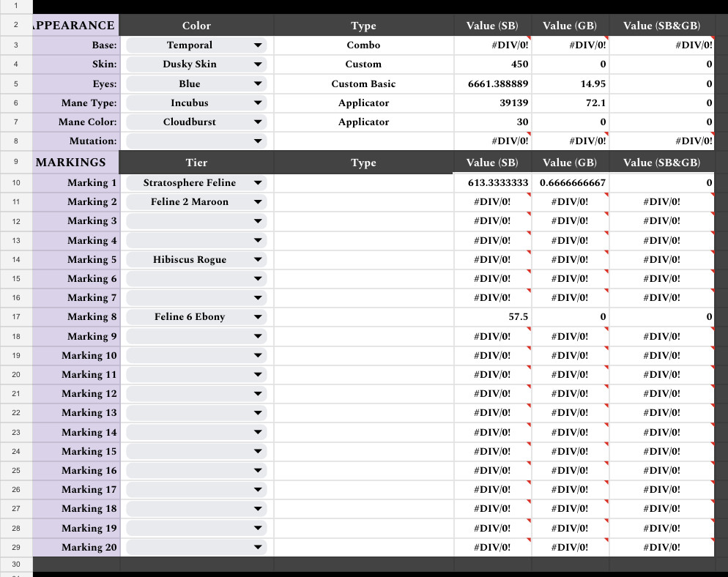
Task: Open the Mane Type dropdown showing Incubus
Action: pos(196,103)
